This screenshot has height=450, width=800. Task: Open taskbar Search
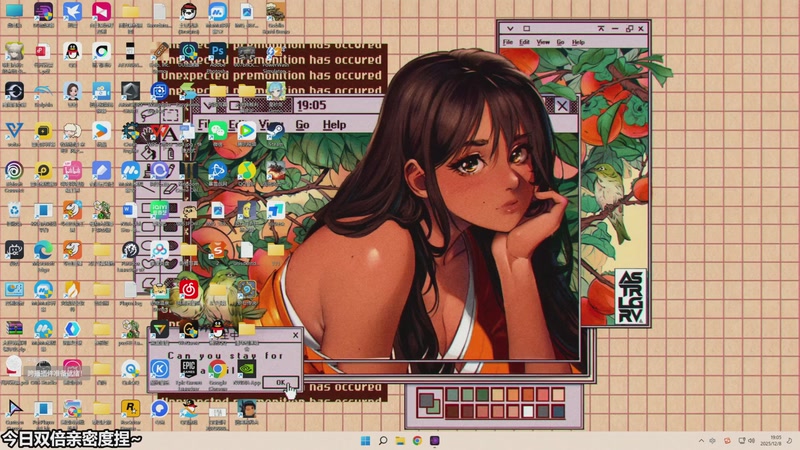click(383, 441)
